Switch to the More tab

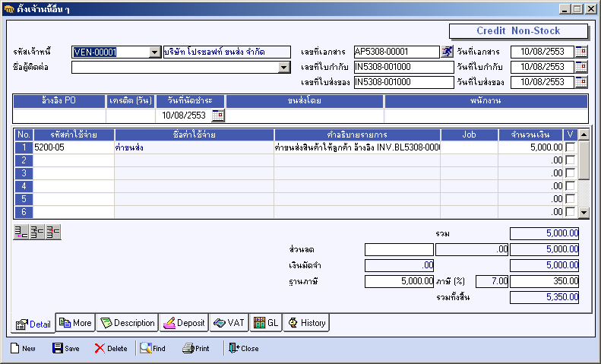[75, 323]
